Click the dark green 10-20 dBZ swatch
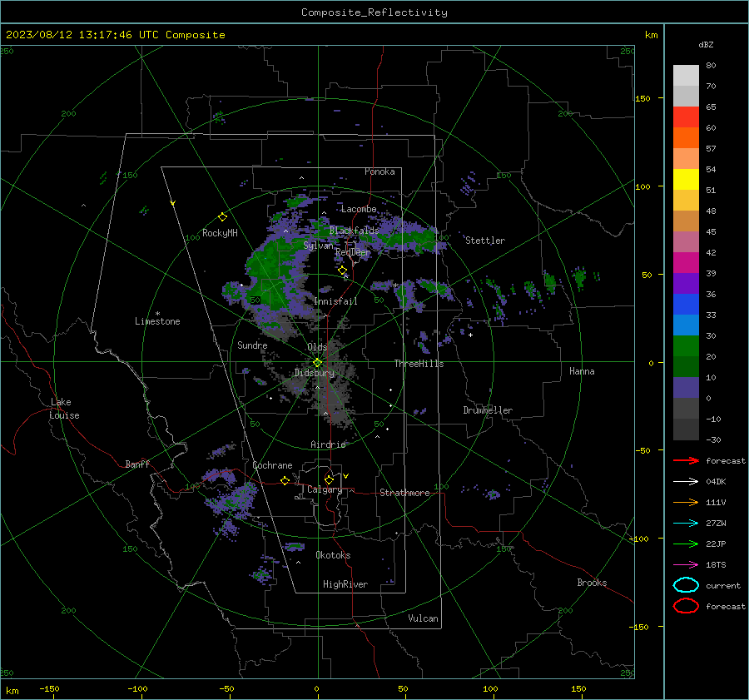The image size is (749, 700). [686, 366]
